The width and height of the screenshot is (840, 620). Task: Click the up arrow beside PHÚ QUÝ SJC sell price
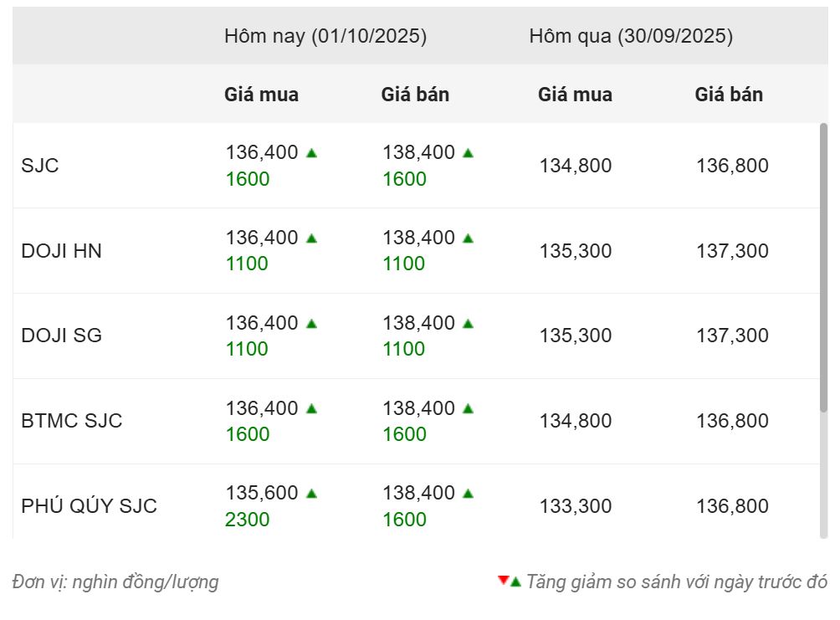tap(468, 494)
